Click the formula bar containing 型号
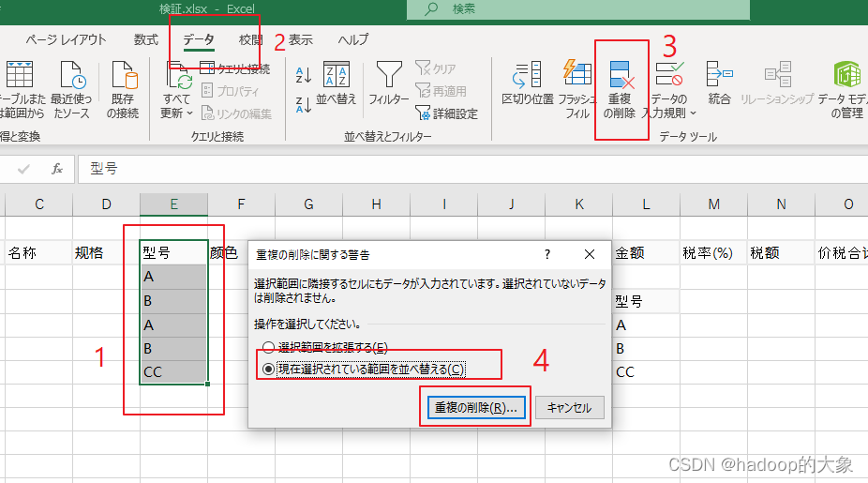Screen dimensions: 868x483 [x=472, y=169]
